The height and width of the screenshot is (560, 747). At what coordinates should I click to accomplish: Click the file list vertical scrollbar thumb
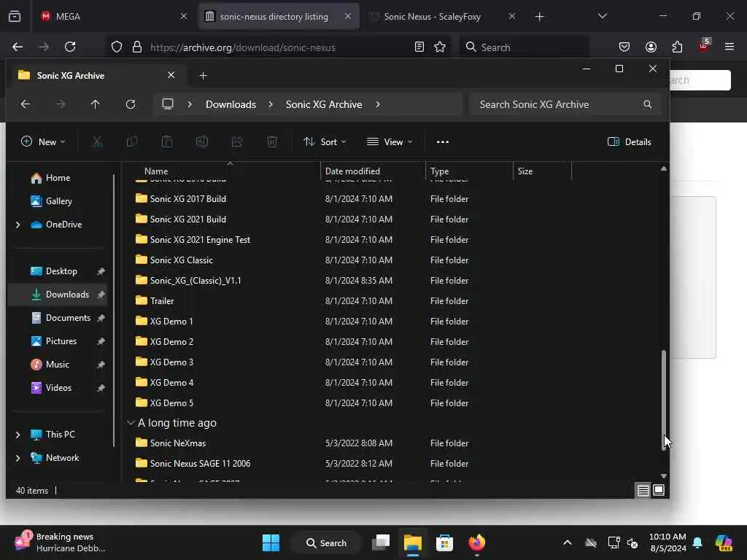664,400
